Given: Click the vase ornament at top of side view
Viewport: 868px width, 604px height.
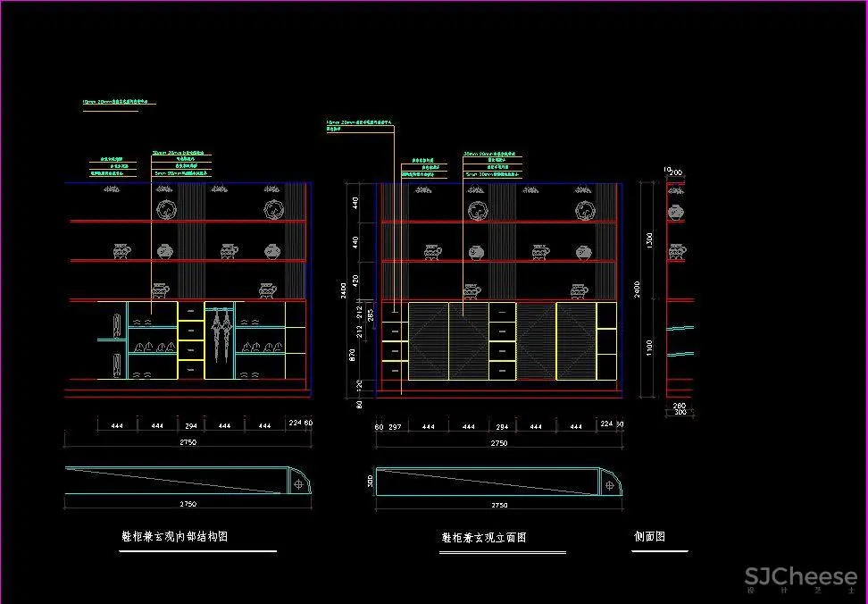Looking at the screenshot, I should point(675,213).
